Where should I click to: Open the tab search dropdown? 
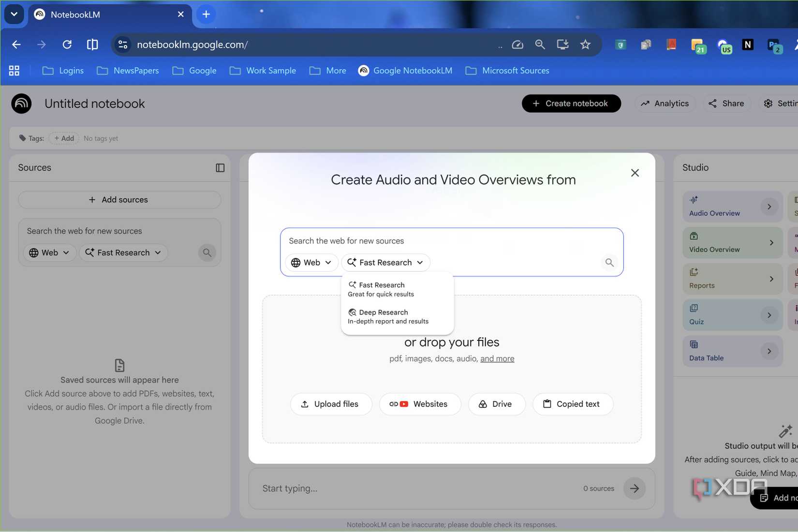(14, 14)
